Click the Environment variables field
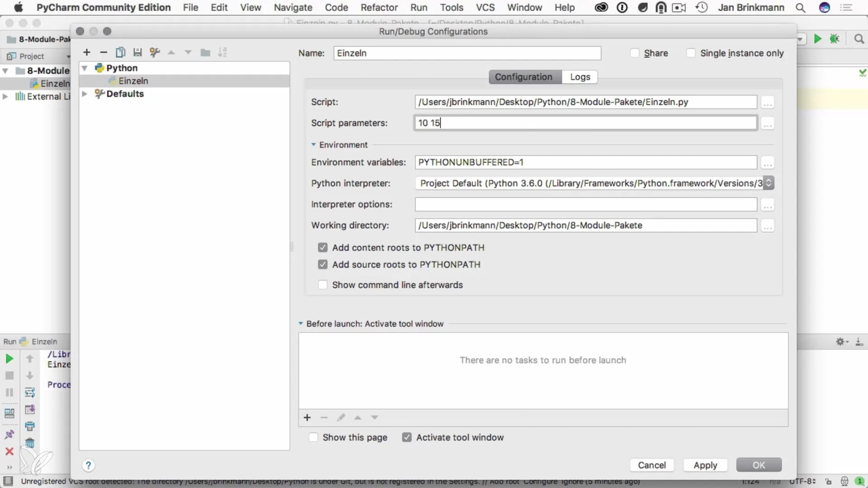868x488 pixels. tap(585, 162)
